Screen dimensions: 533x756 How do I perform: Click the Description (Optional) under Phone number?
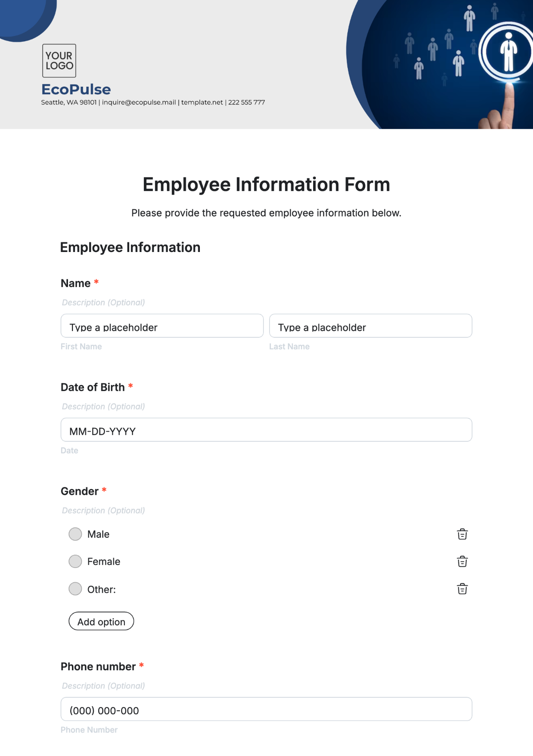(x=103, y=686)
